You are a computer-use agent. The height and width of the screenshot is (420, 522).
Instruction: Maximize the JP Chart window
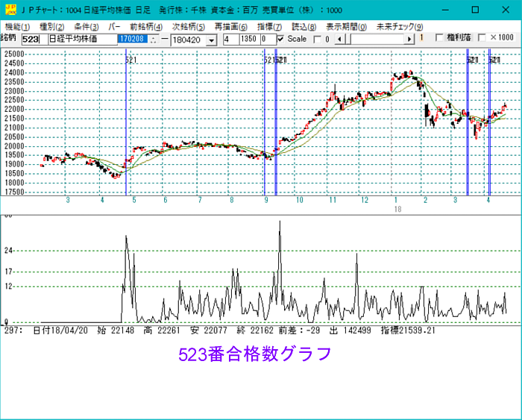476,10
